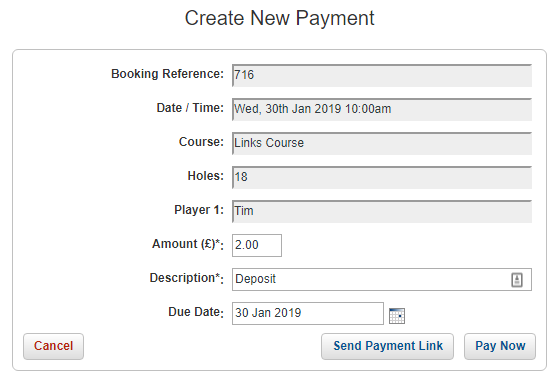
Task: Click the Amount (£) label
Action: pos(188,244)
